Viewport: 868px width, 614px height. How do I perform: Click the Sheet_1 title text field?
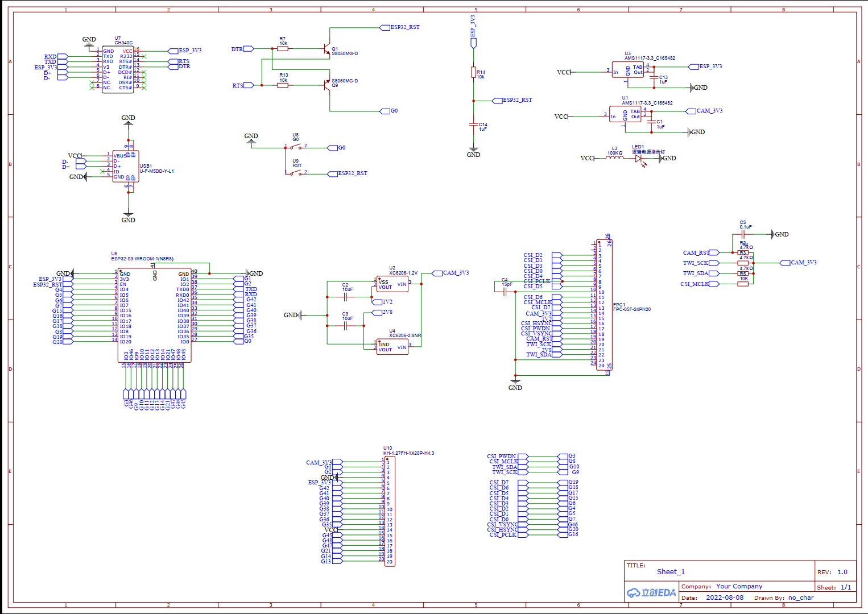671,571
